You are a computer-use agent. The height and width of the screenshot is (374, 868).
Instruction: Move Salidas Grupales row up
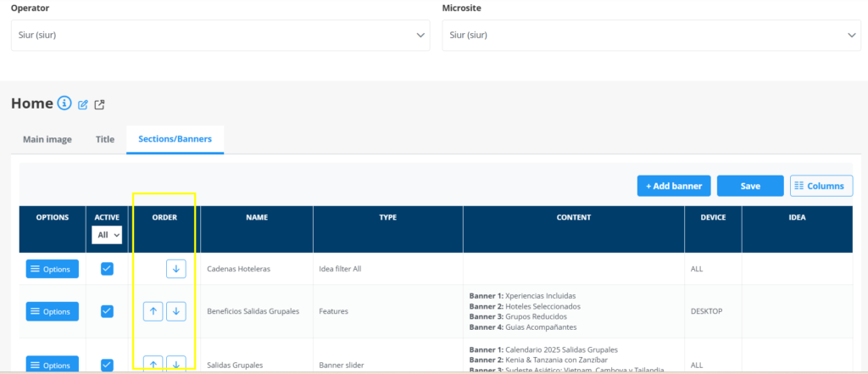(153, 364)
